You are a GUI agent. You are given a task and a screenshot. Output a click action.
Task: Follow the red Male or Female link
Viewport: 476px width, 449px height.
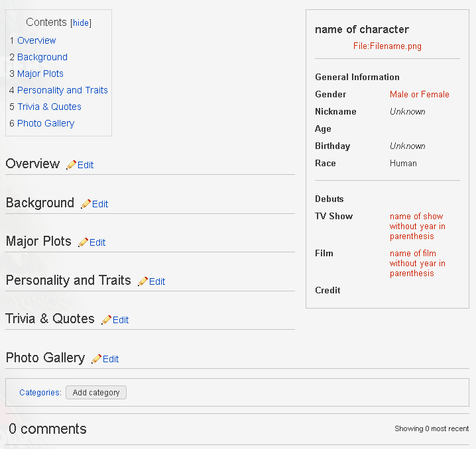[x=419, y=94]
